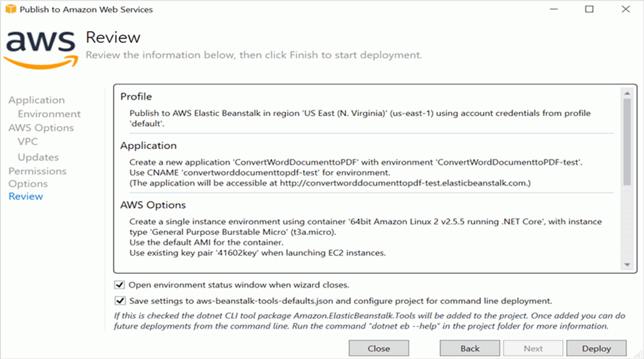Click the AWS logo

click(x=41, y=46)
